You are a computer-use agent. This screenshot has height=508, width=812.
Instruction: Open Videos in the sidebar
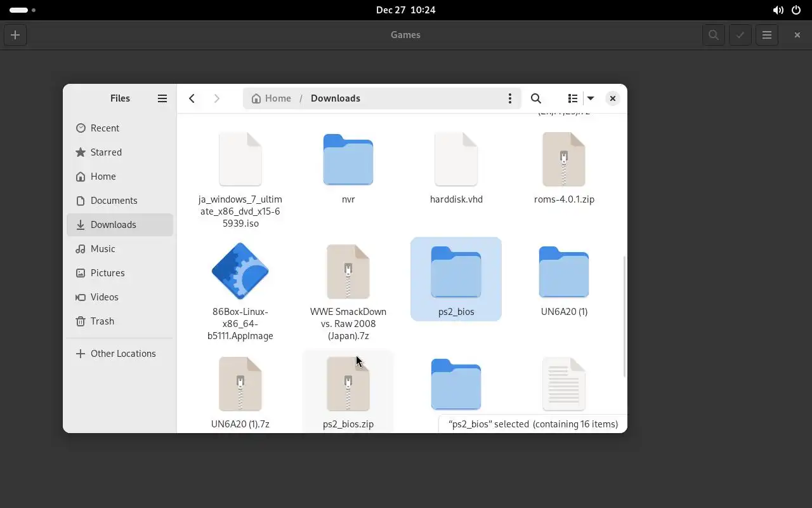tap(120, 297)
